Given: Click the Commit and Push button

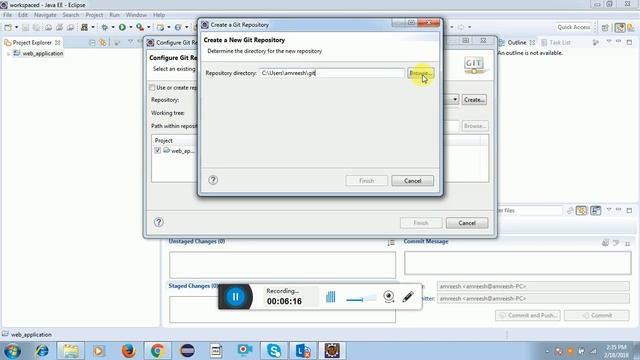Looking at the screenshot, I should pos(528,316).
